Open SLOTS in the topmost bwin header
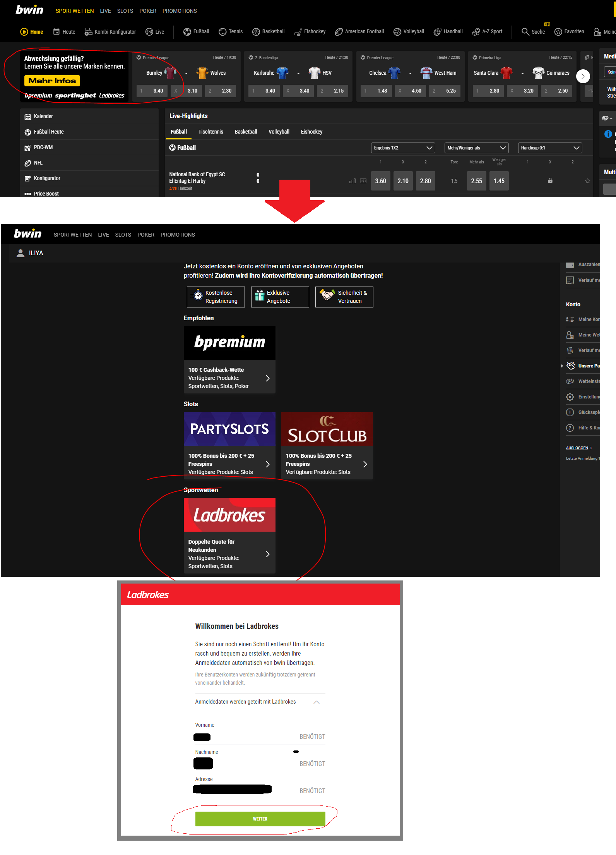Image resolution: width=616 pixels, height=855 pixels. tap(125, 11)
